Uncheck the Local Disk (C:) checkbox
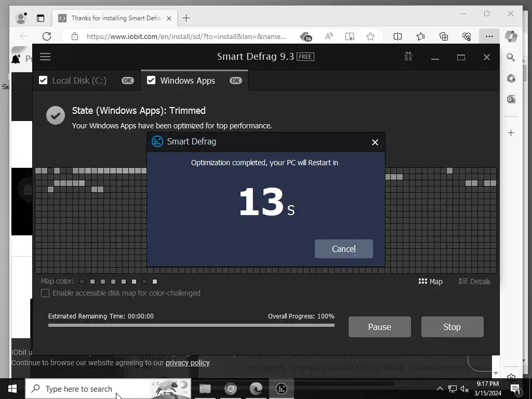Image resolution: width=532 pixels, height=399 pixels. (43, 81)
